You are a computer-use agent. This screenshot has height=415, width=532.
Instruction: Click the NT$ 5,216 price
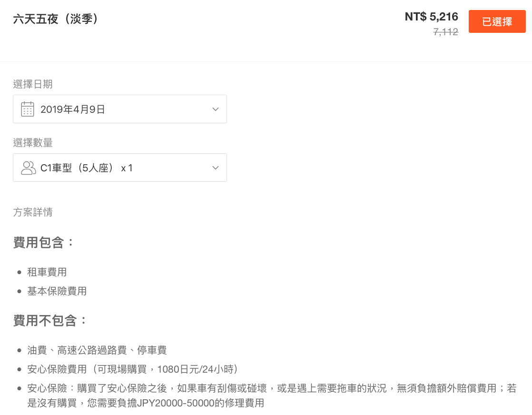pos(431,17)
